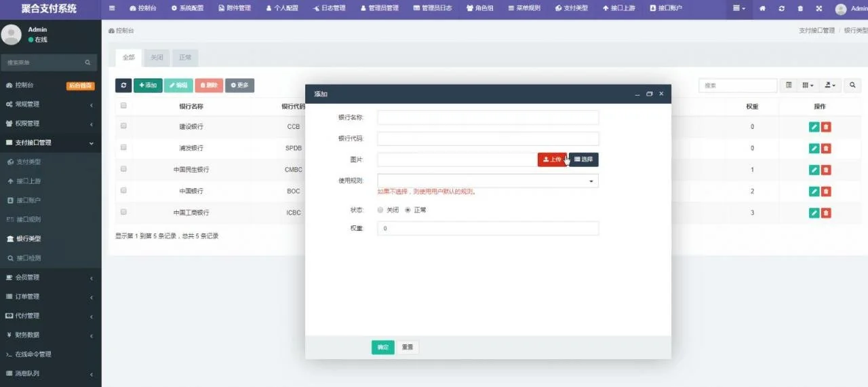Viewport: 868px width, 387px height.
Task: Click the 银行名称 input field
Action: click(x=488, y=117)
